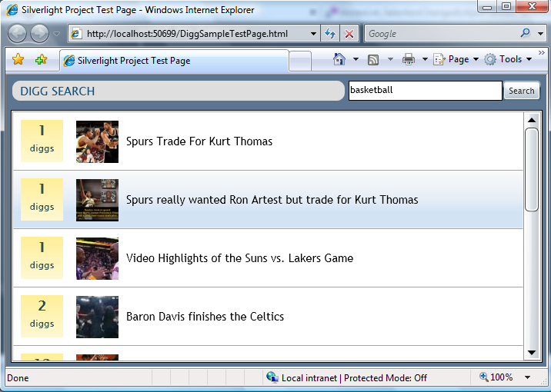Open recent pages dropdown beside Forward arrow
This screenshot has width=551, height=392.
click(56, 34)
